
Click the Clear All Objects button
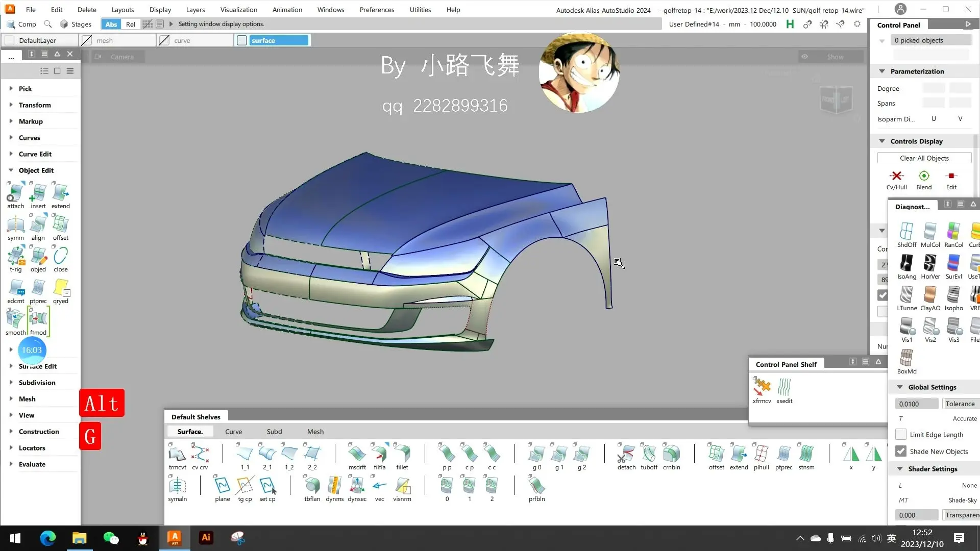[x=924, y=158]
